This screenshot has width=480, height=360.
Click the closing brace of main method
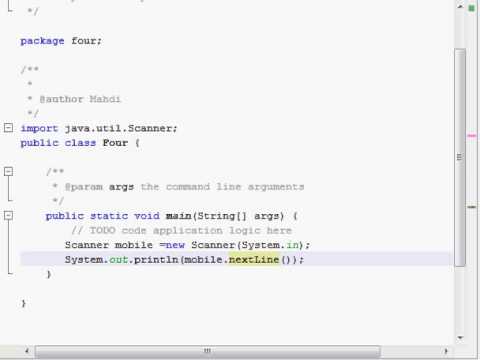[49, 274]
